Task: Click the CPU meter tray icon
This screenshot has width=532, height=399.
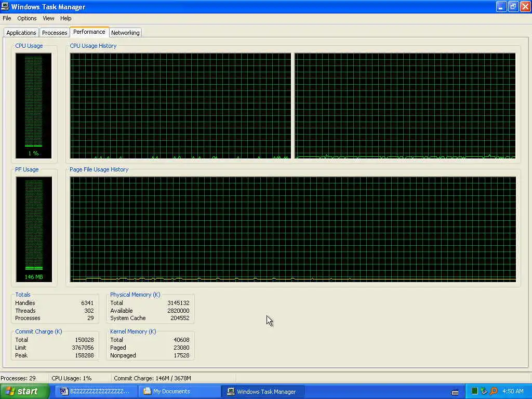Action: click(x=474, y=391)
